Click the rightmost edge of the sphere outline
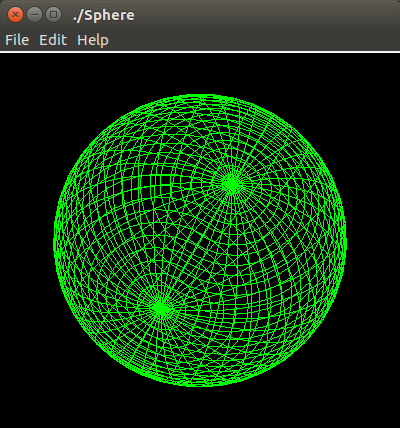400x428 pixels. 345,240
